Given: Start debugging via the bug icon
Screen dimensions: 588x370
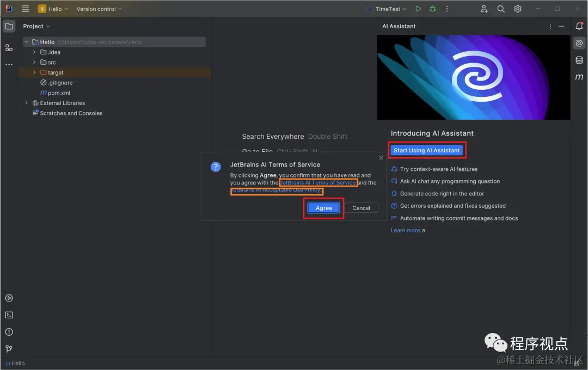Looking at the screenshot, I should click(x=432, y=9).
